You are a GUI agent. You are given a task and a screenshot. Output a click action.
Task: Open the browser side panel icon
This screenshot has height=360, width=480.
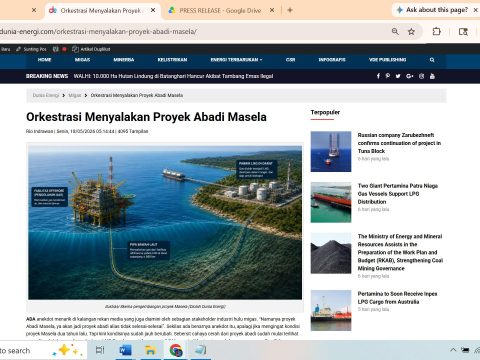pos(463,32)
